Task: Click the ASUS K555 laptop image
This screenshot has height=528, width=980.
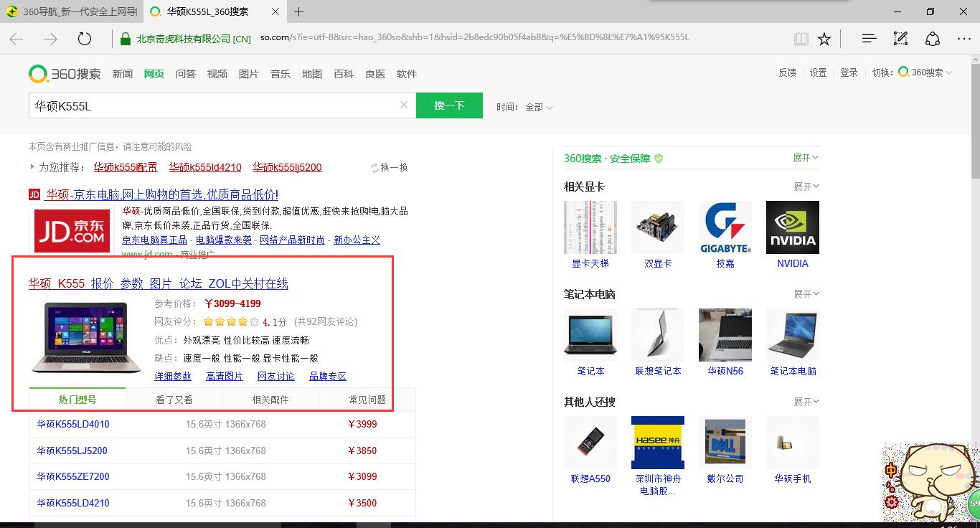Action: pos(85,337)
